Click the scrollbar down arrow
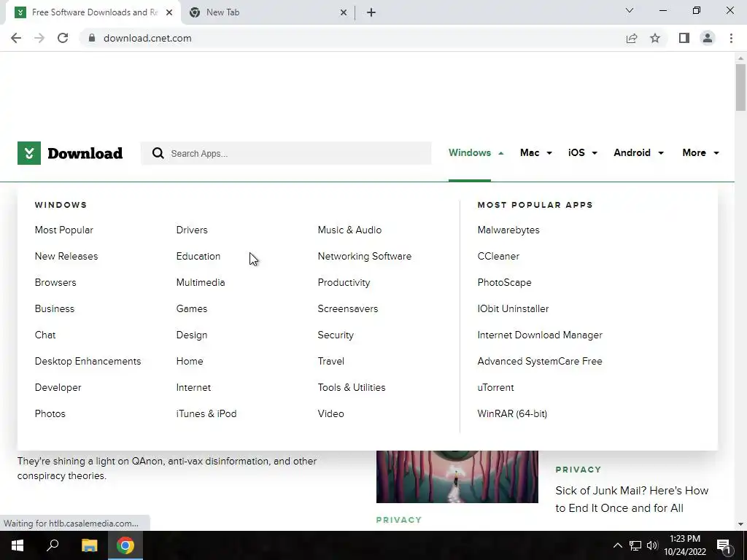The image size is (747, 560). click(x=740, y=524)
